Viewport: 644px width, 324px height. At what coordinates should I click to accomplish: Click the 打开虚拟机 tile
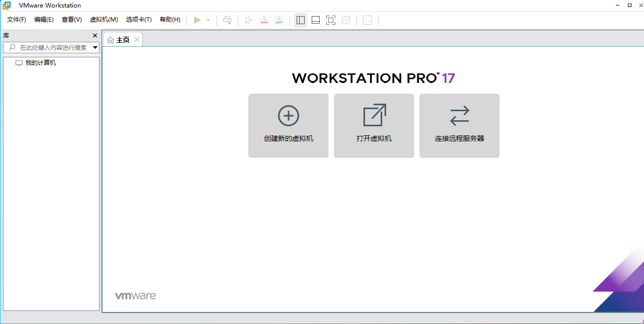coord(374,126)
